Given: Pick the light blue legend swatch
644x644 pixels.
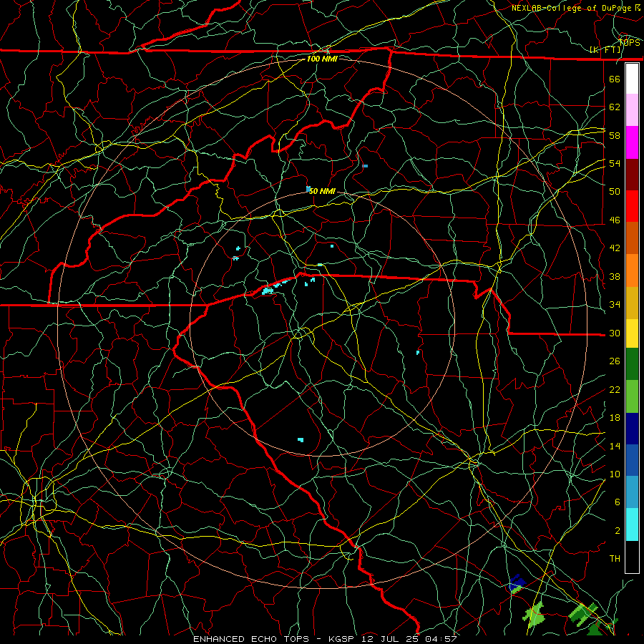Looking at the screenshot, I should coord(632,492).
